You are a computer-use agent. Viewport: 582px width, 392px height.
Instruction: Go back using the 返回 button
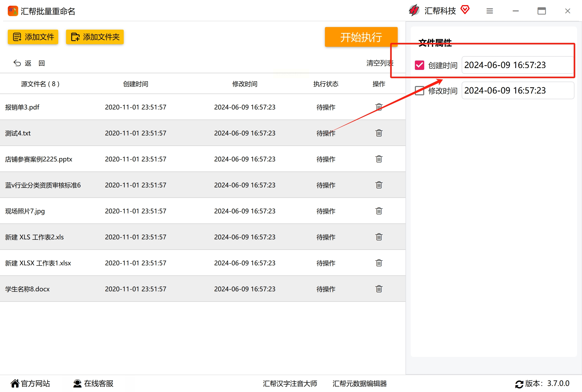coord(29,63)
